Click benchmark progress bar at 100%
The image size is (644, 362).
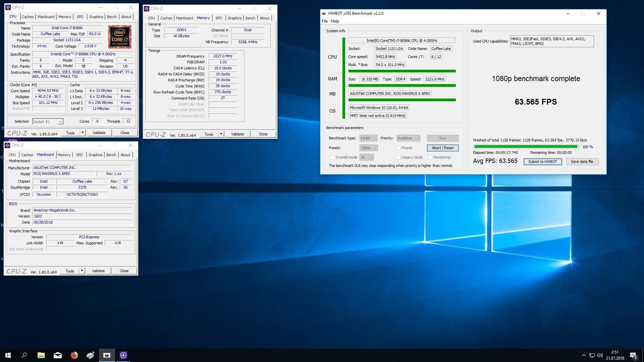[526, 147]
